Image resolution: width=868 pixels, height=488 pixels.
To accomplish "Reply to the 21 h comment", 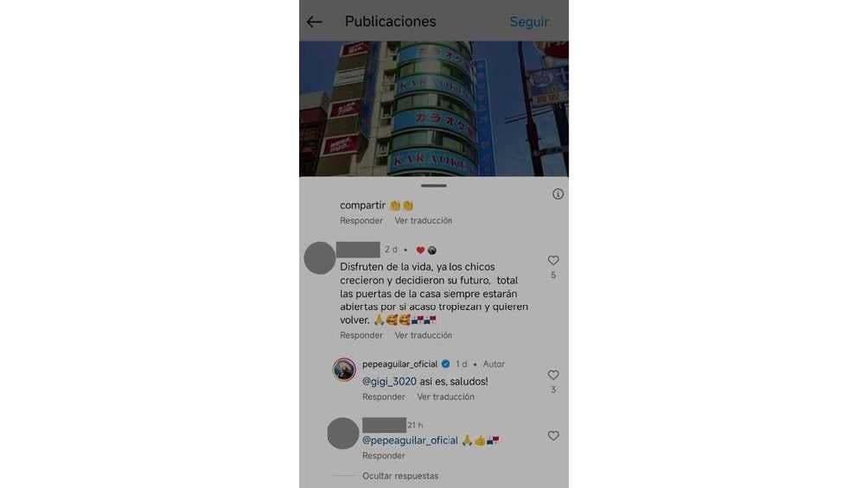I will 384,456.
